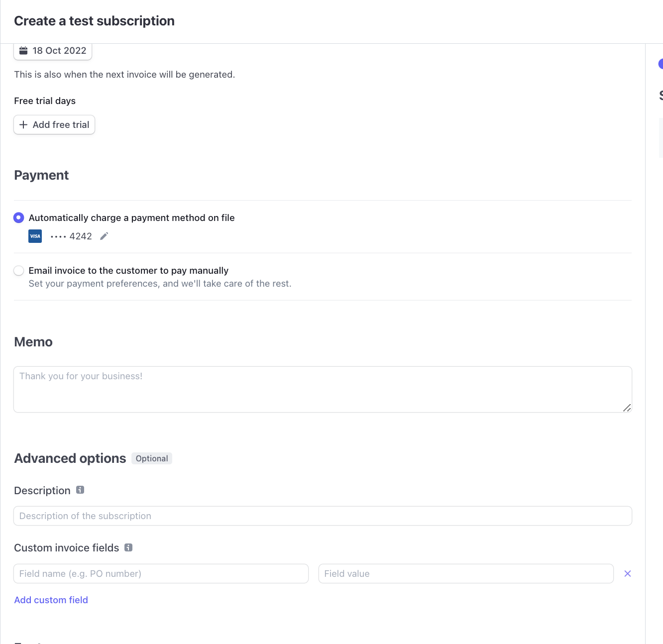663x644 pixels.
Task: Click the Visa card brand icon
Action: tap(35, 236)
